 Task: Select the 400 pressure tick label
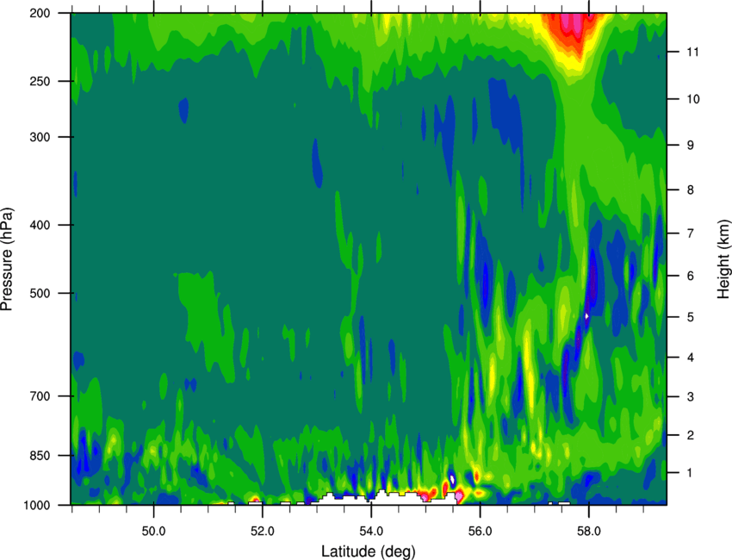[40, 225]
